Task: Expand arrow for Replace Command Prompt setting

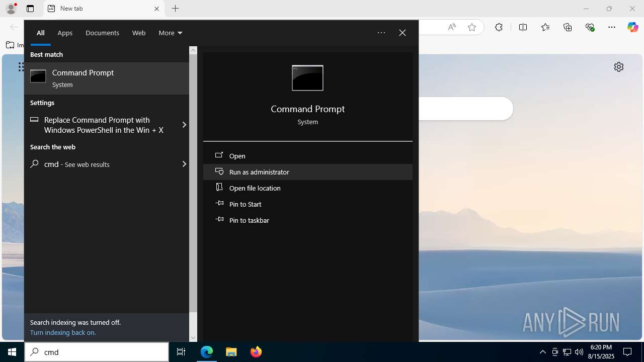Action: [184, 125]
